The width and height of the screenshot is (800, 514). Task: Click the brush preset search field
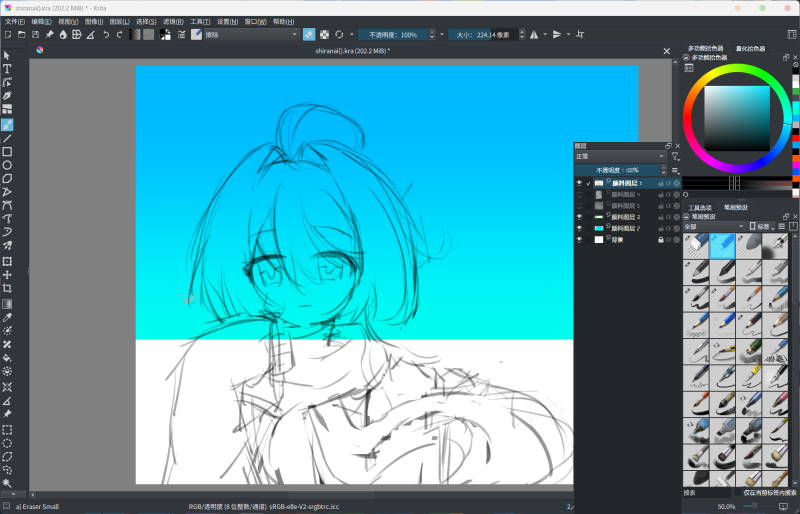tap(706, 493)
